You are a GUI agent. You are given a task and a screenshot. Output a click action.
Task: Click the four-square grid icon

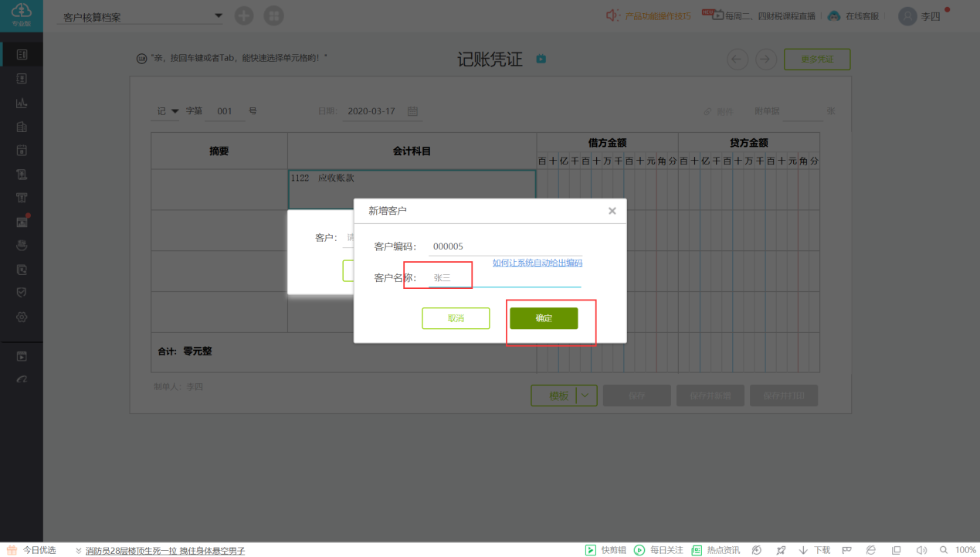273,15
